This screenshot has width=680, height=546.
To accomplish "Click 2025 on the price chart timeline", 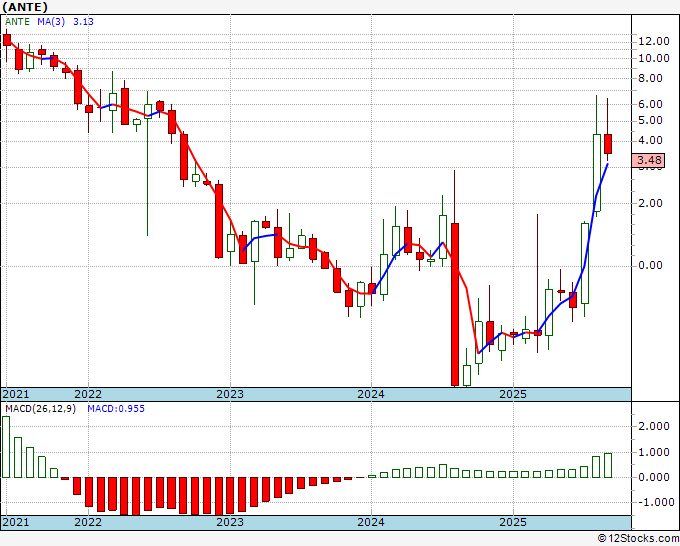I will (x=513, y=394).
